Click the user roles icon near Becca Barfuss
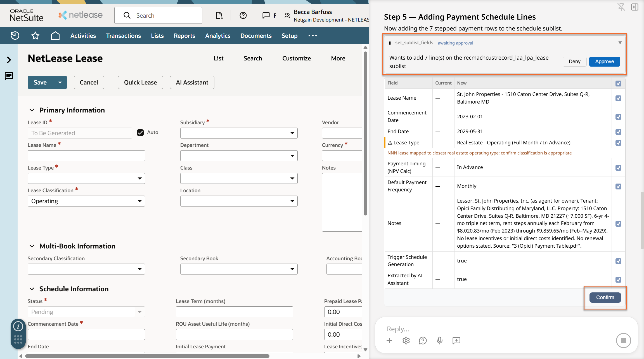The height and width of the screenshot is (359, 644). [287, 16]
